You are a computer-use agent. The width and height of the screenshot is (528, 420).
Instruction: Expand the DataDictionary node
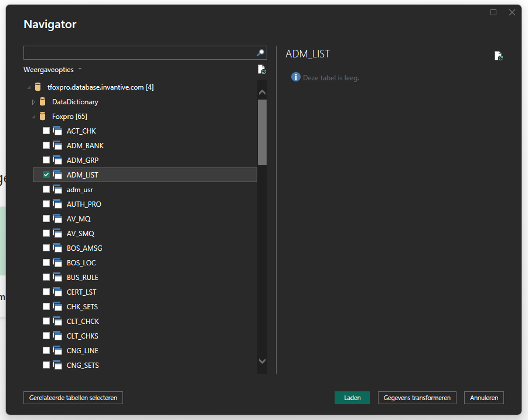[33, 102]
